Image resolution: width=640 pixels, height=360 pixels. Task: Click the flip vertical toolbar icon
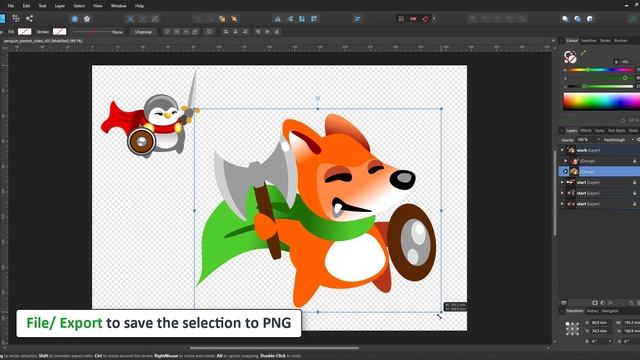290,19
